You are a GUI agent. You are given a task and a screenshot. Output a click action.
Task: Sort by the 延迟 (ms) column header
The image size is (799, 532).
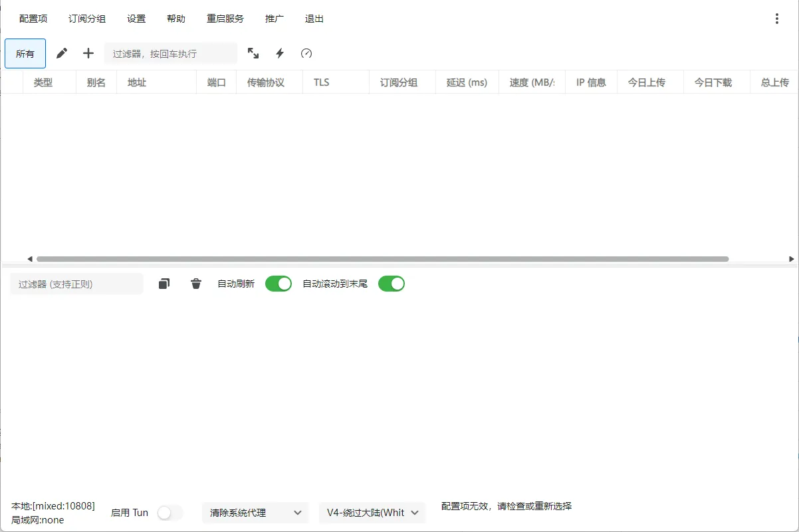tap(467, 82)
